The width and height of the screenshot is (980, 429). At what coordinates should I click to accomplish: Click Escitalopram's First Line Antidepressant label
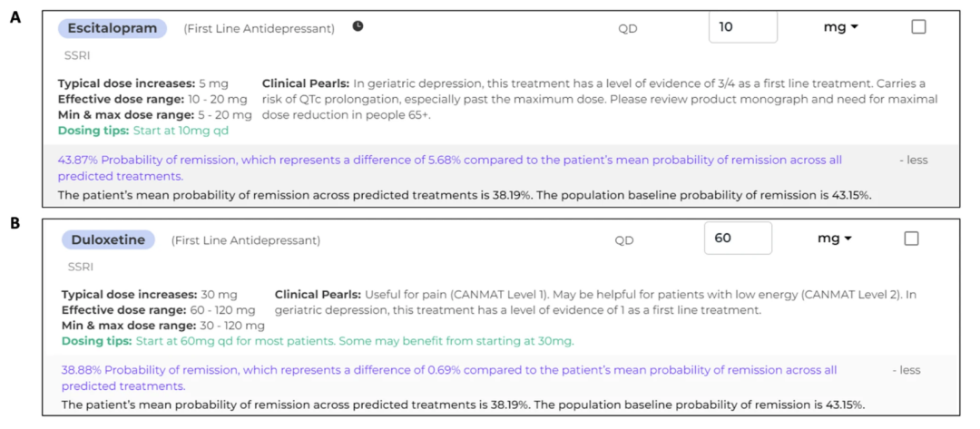pyautogui.click(x=259, y=29)
